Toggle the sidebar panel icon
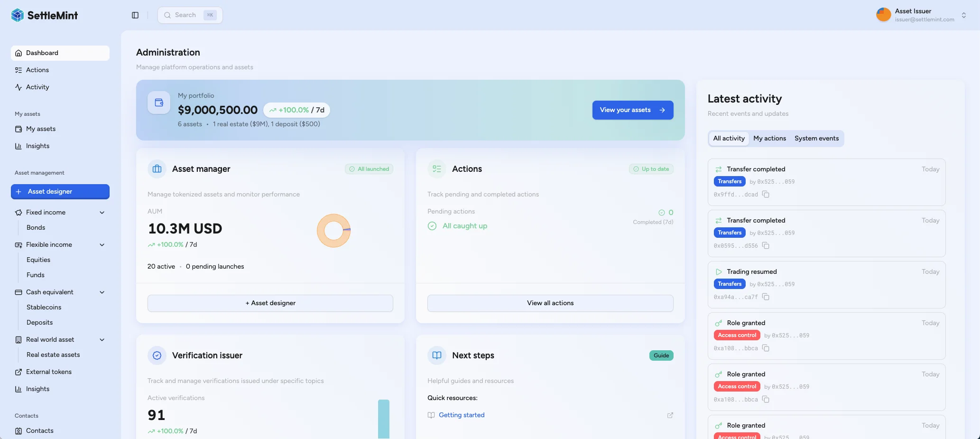Image resolution: width=980 pixels, height=439 pixels. point(135,15)
